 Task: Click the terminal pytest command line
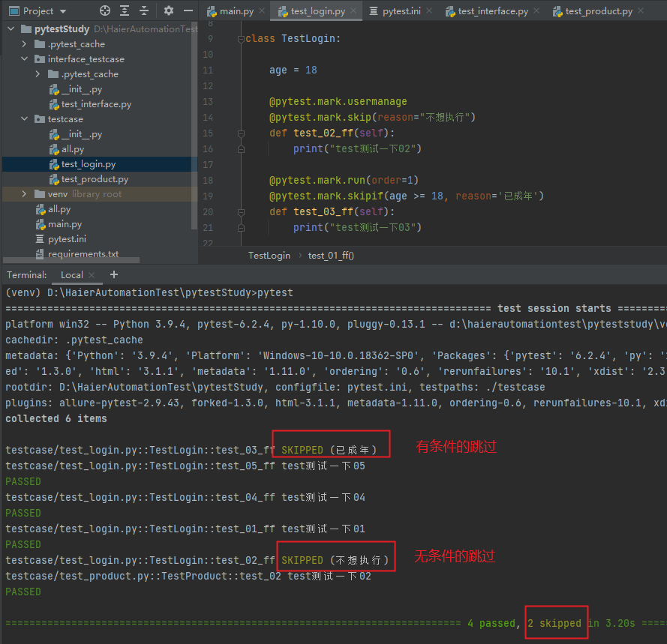[149, 293]
